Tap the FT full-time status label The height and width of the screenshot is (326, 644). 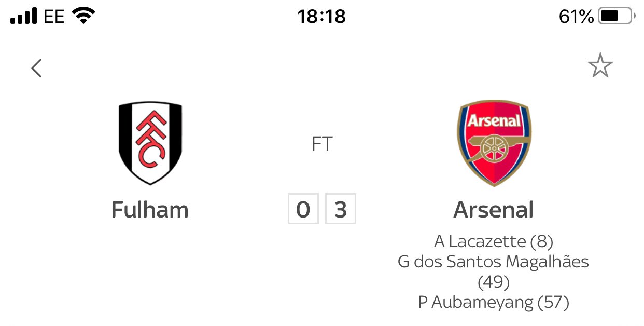tap(321, 144)
